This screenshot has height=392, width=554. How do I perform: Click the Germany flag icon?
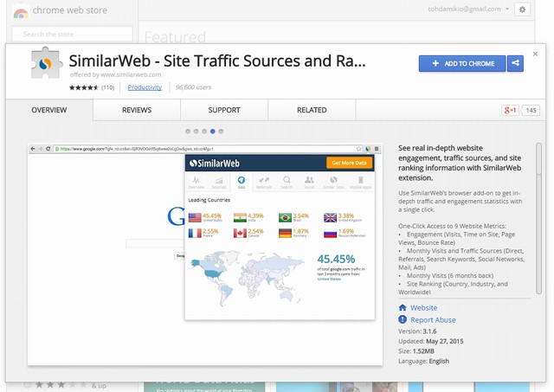[x=285, y=233]
